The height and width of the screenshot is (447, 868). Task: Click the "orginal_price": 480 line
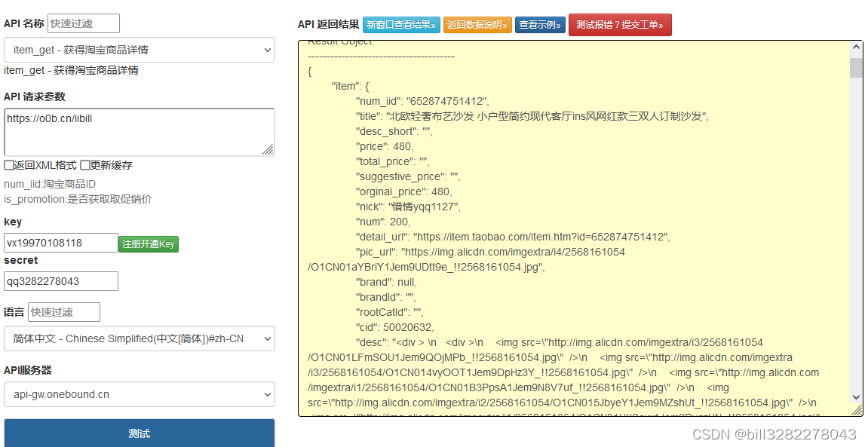[x=403, y=192]
